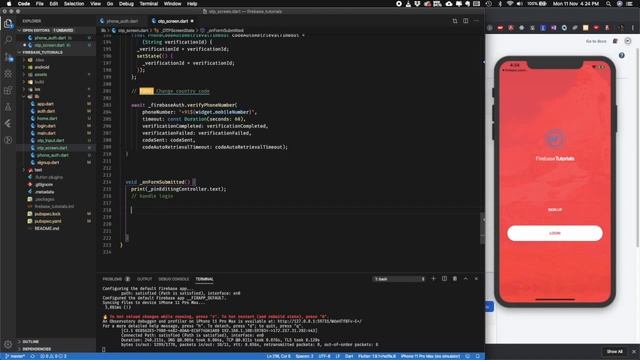Open app.dart in file tree

click(x=45, y=104)
